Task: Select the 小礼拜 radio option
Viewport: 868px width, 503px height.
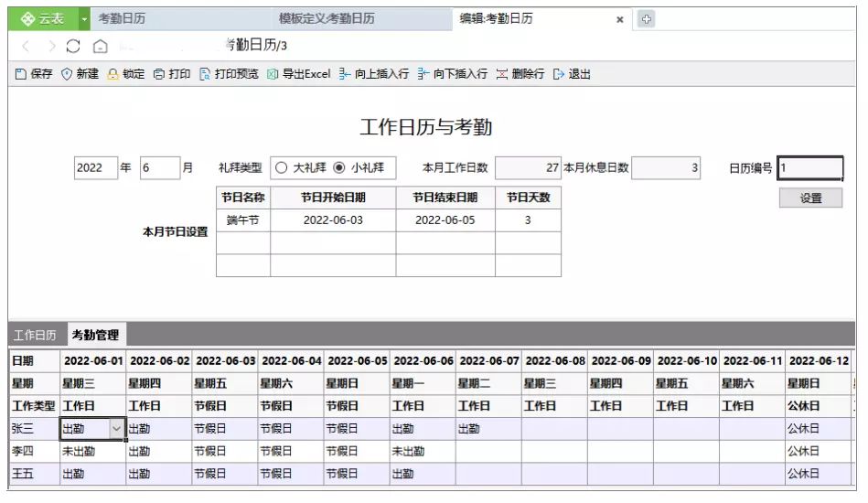Action: (339, 167)
